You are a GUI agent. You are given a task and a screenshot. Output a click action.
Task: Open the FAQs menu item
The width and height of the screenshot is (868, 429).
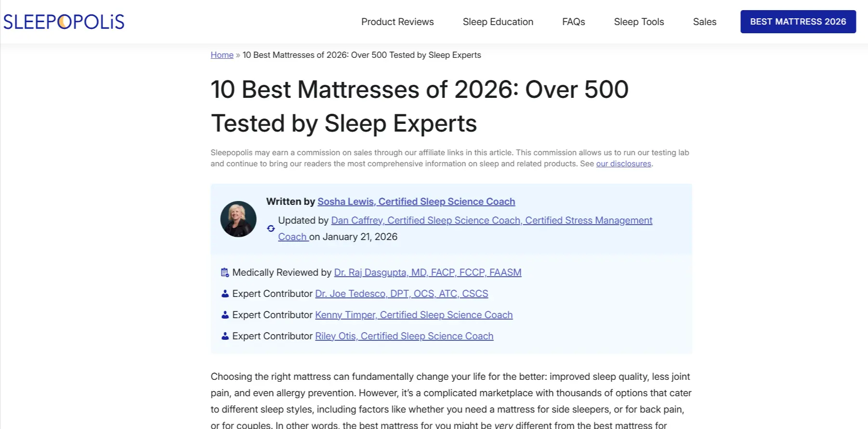tap(574, 22)
